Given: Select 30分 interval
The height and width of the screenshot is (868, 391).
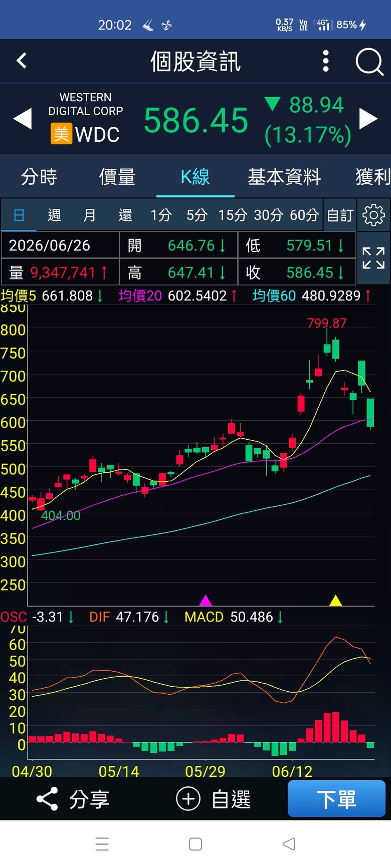Looking at the screenshot, I should pos(268,215).
